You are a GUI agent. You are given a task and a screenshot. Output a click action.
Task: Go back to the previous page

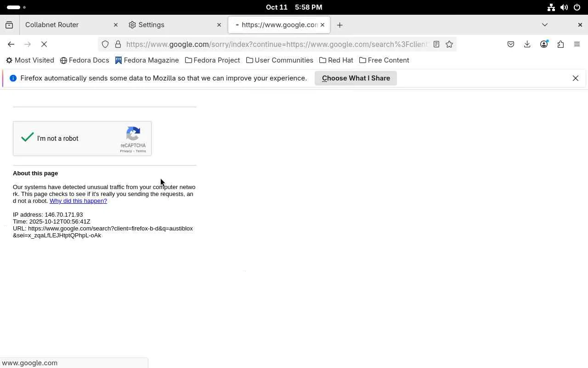11,44
